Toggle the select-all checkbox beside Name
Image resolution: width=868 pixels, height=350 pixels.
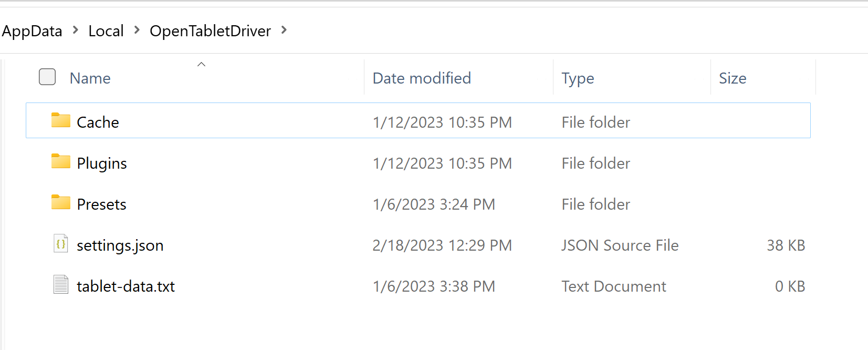pyautogui.click(x=47, y=77)
